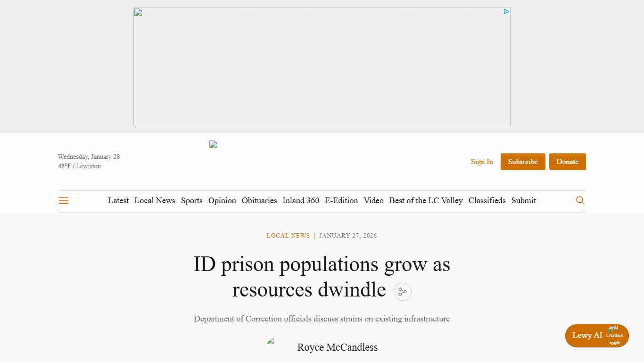
Task: Open the site logo image
Action: (213, 145)
